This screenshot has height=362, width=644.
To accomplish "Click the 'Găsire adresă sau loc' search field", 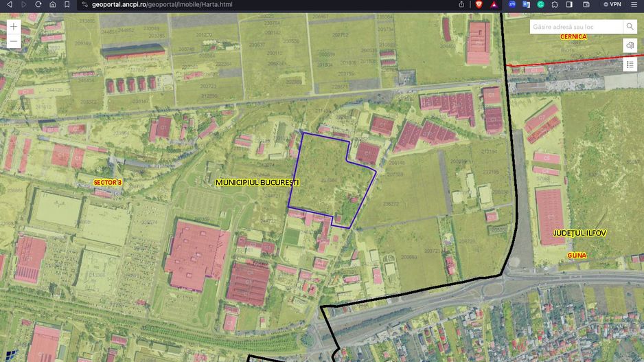I will (x=575, y=27).
